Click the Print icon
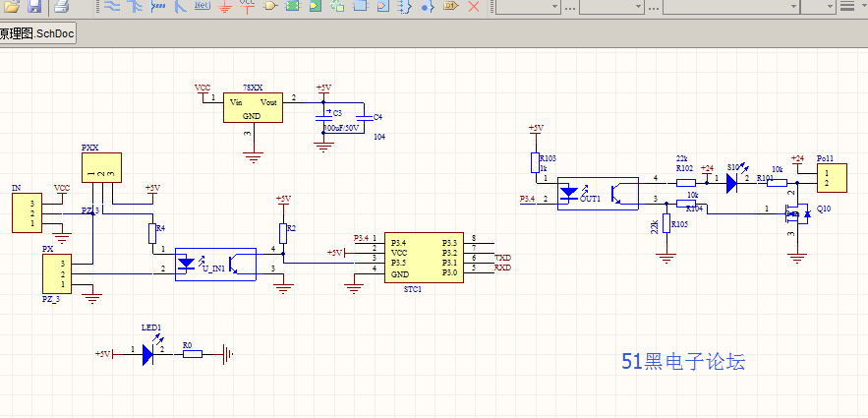Viewport: 868px width, 418px height. point(61,7)
